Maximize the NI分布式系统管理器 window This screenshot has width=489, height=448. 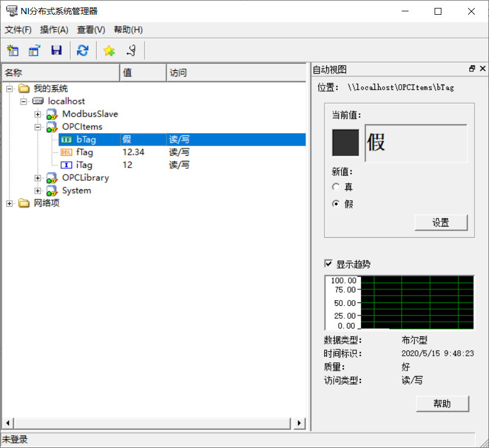pyautogui.click(x=438, y=11)
